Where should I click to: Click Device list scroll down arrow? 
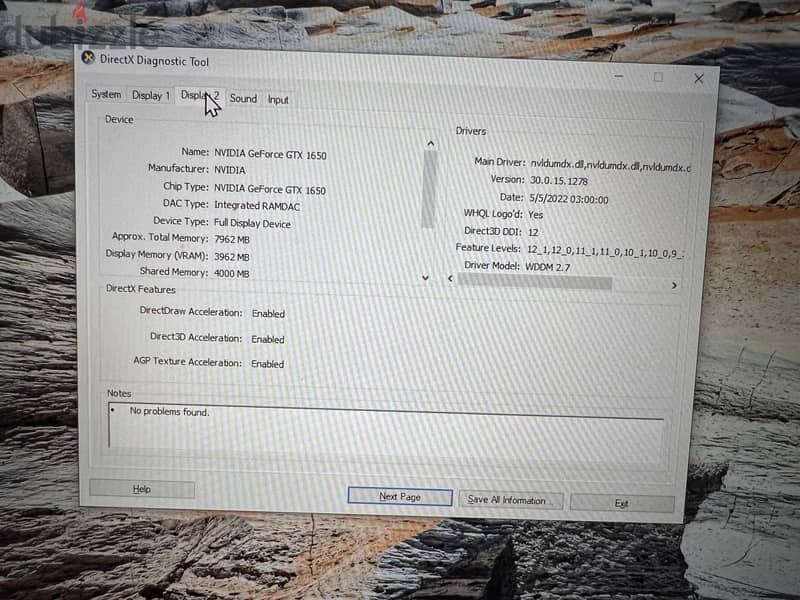tap(426, 278)
